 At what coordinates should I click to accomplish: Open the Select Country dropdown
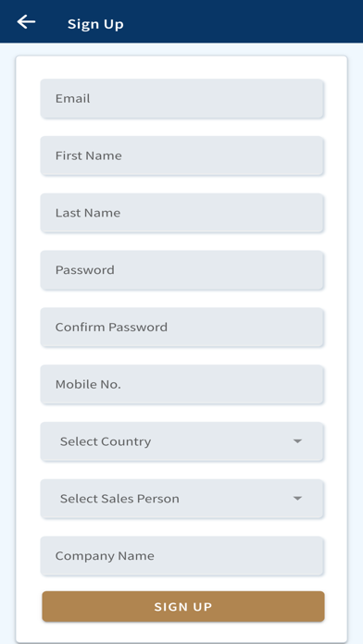pyautogui.click(x=181, y=441)
